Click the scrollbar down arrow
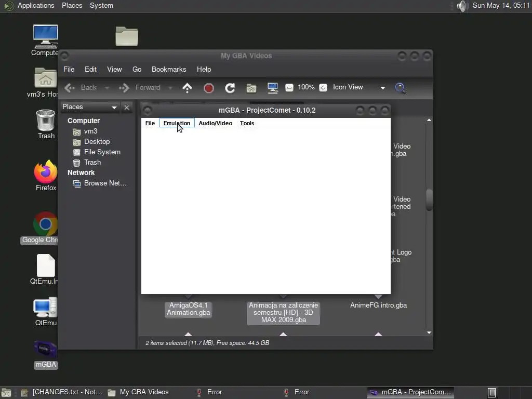This screenshot has height=399, width=532. [429, 332]
